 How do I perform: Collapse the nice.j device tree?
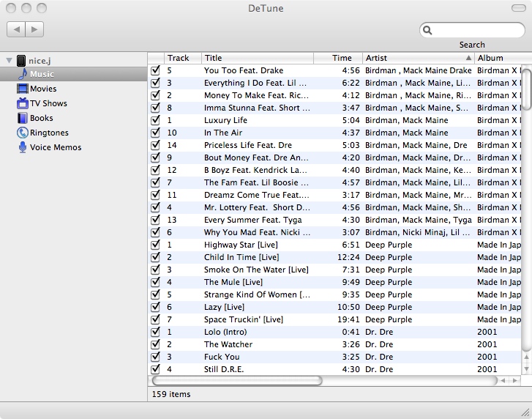coord(10,61)
